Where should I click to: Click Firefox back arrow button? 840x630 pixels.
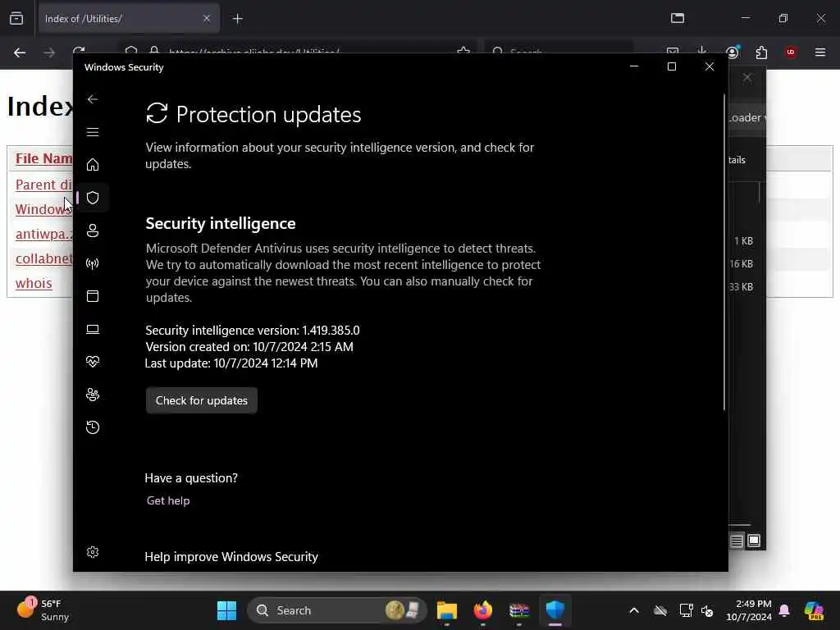coord(20,52)
